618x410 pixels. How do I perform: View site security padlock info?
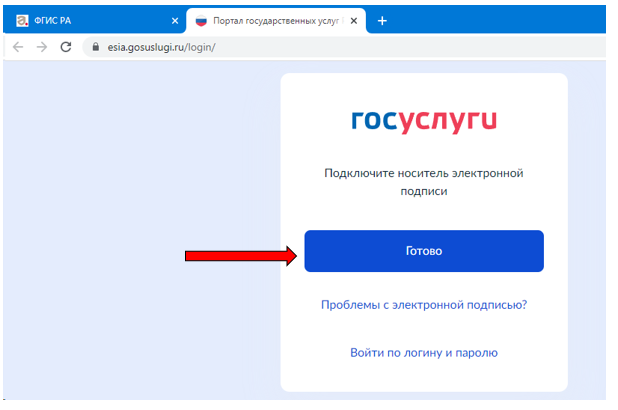(95, 47)
